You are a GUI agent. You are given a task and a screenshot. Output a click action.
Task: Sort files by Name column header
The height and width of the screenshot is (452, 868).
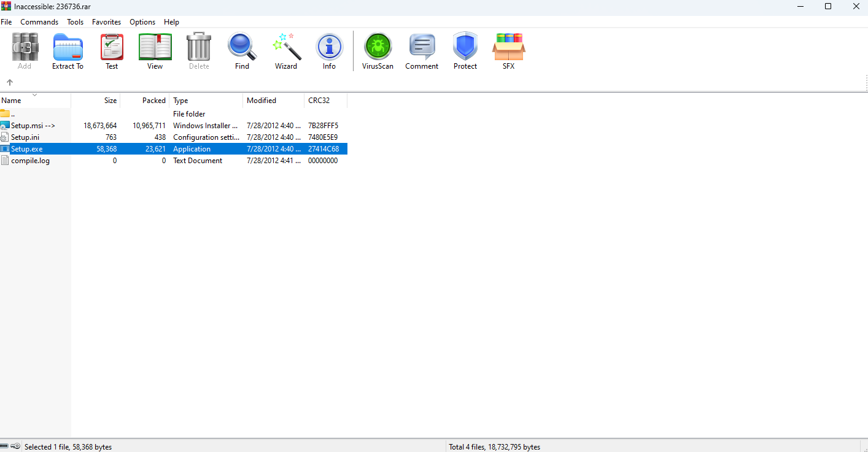coord(12,101)
